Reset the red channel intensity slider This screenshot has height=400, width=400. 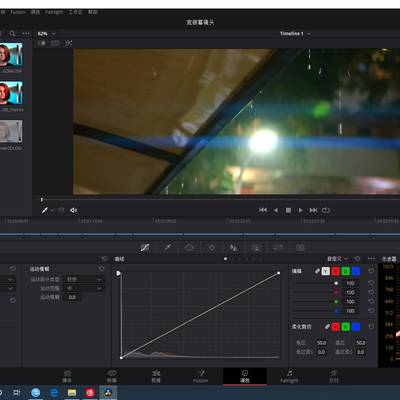pyautogui.click(x=371, y=292)
